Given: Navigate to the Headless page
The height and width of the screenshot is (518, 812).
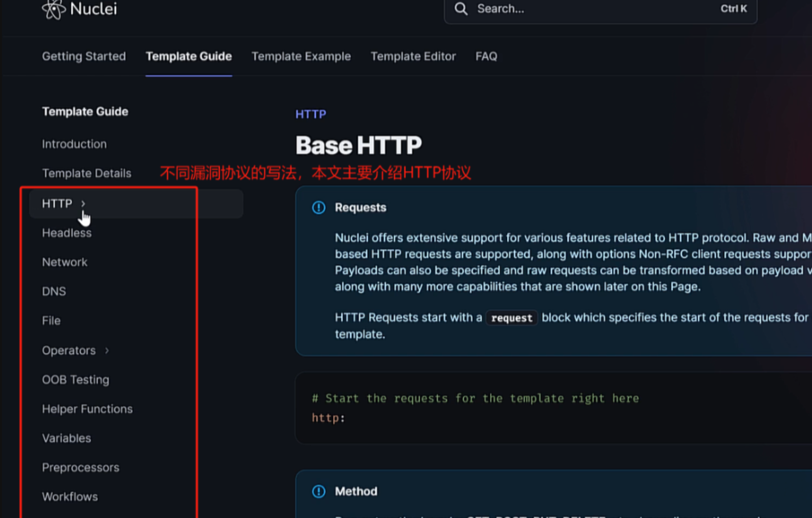Looking at the screenshot, I should [67, 233].
